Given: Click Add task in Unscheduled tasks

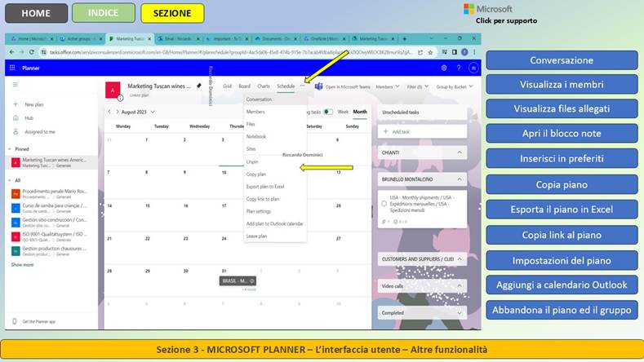Looking at the screenshot, I should click(422, 132).
